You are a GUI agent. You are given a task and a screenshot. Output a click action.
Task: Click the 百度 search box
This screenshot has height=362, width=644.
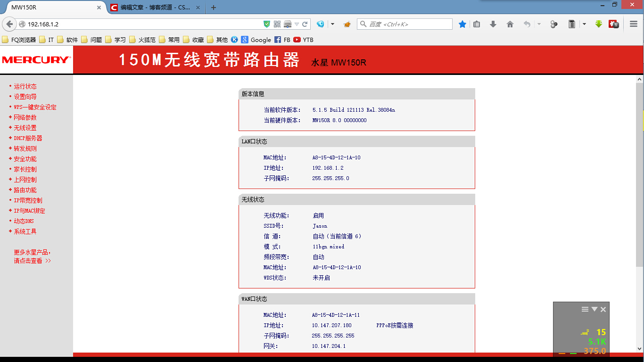coord(405,24)
